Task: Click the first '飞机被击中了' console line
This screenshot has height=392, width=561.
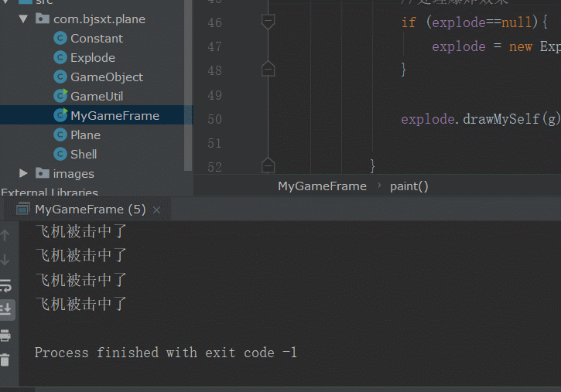Action: [x=81, y=231]
